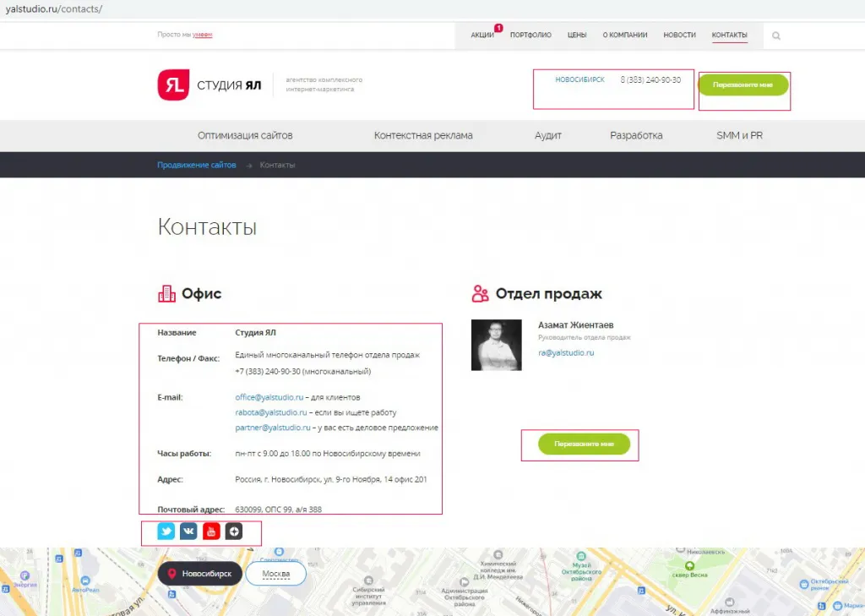Viewport: 865px width, 616px height.
Task: Open О компании menu item
Action: point(625,35)
